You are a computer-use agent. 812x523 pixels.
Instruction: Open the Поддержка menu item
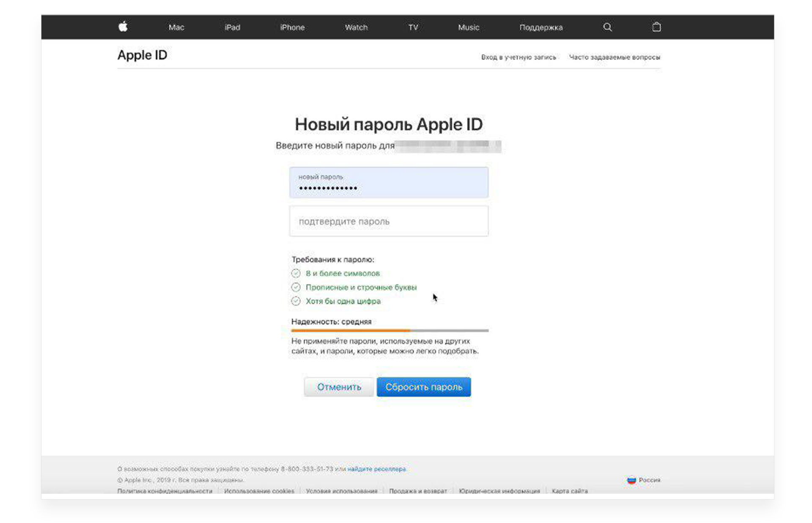pos(541,27)
